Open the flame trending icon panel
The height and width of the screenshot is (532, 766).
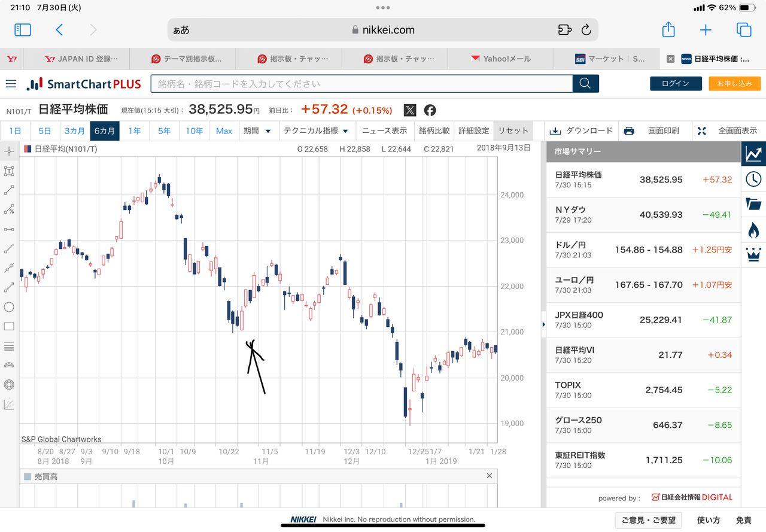coord(753,230)
